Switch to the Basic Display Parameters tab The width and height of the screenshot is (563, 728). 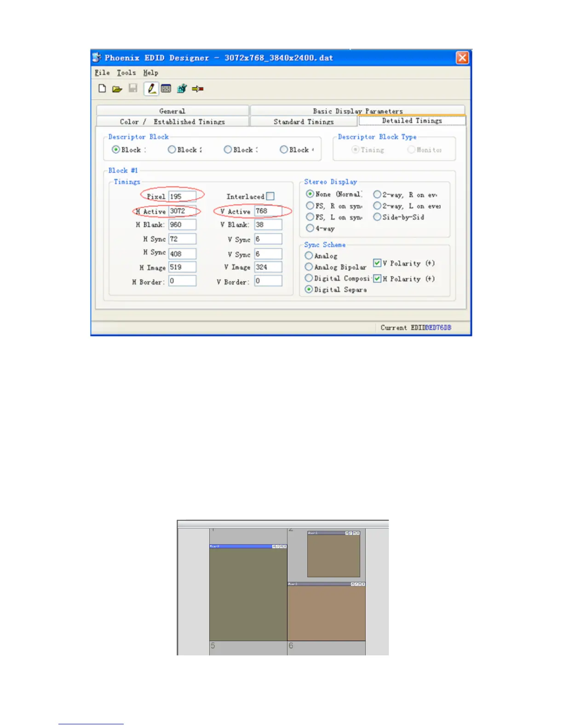tap(357, 111)
